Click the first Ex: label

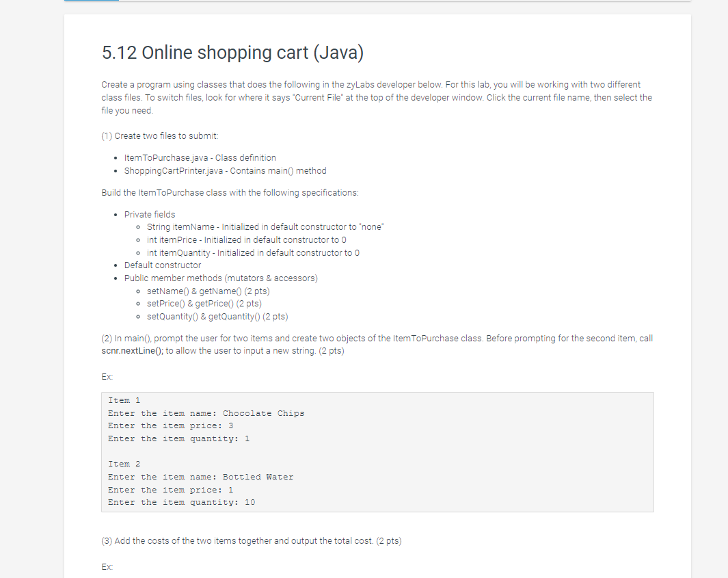[x=106, y=376]
